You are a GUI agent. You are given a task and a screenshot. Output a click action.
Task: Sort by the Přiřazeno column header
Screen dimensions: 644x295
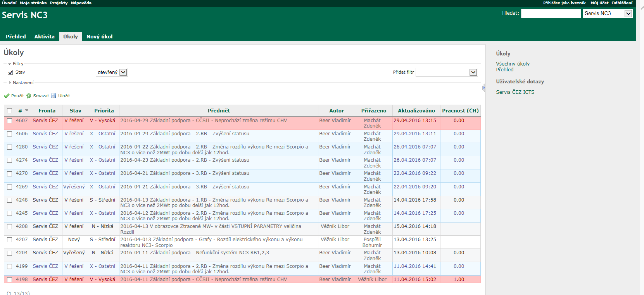pyautogui.click(x=374, y=111)
